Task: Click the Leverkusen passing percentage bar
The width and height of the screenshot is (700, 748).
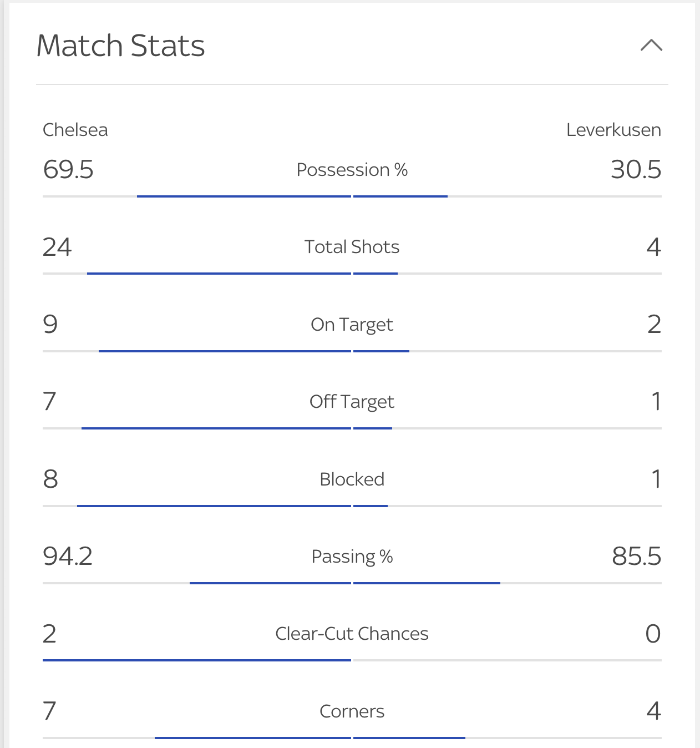Action: point(427,583)
